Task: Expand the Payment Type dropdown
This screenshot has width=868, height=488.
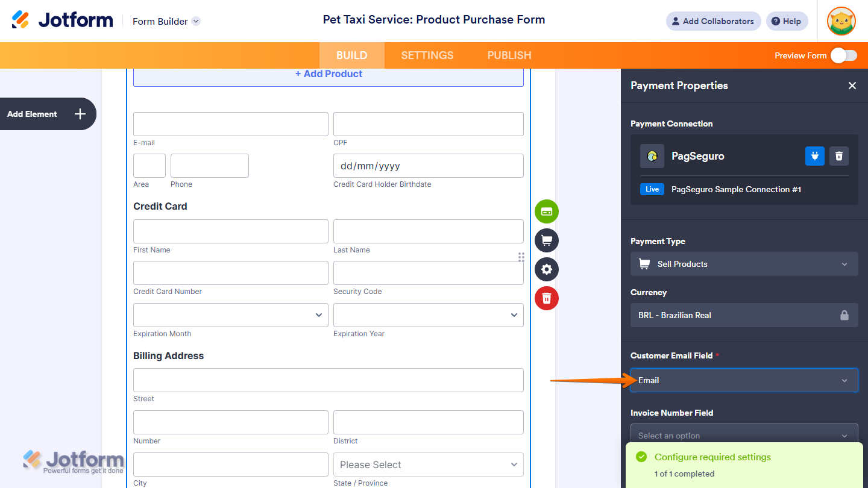Action: (x=744, y=264)
